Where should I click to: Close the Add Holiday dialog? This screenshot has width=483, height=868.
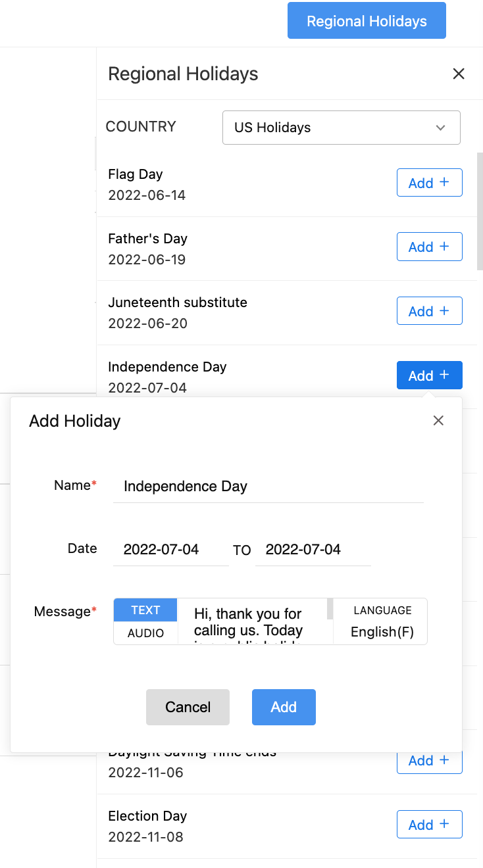tap(438, 420)
